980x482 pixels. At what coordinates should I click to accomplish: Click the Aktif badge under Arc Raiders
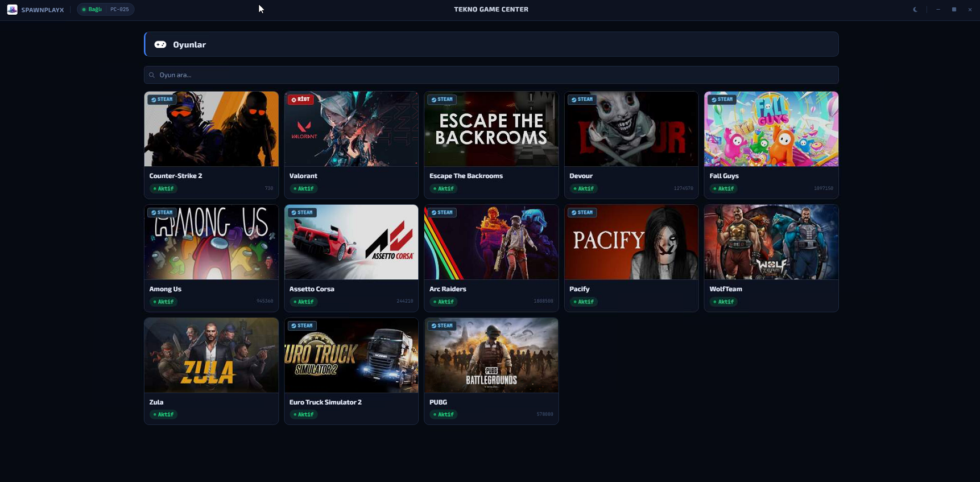point(444,302)
